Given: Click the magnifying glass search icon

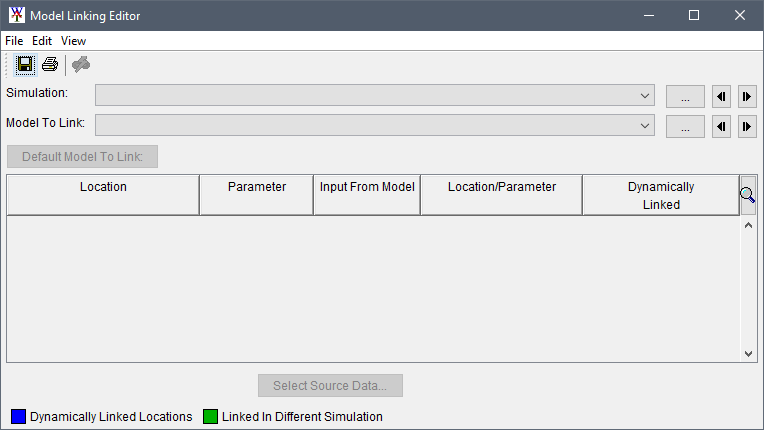Looking at the screenshot, I should 747,196.
